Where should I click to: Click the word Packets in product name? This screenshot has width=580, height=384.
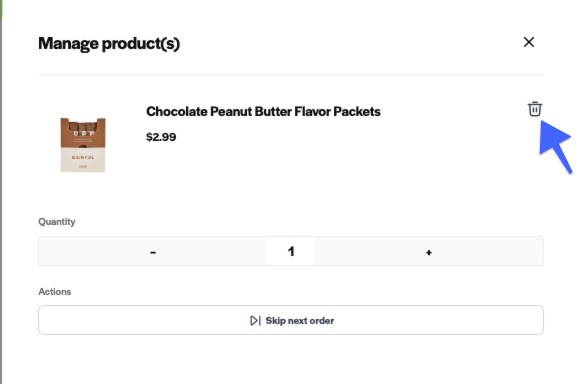click(357, 111)
